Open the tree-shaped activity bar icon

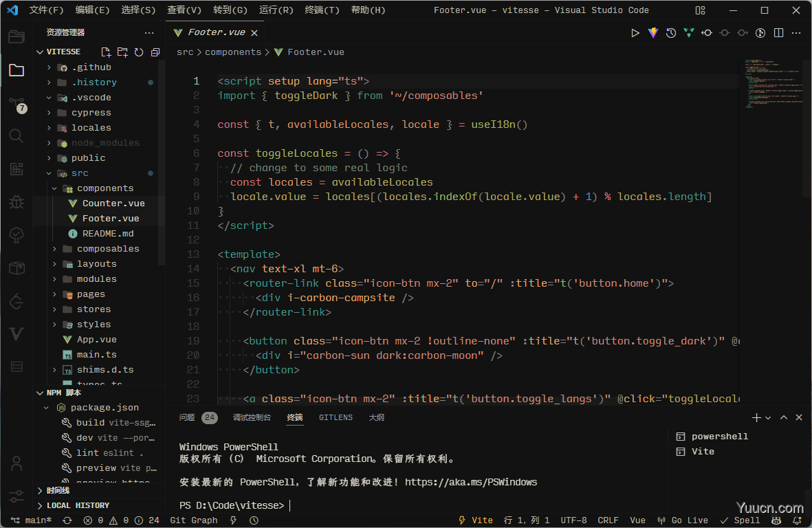(17, 235)
